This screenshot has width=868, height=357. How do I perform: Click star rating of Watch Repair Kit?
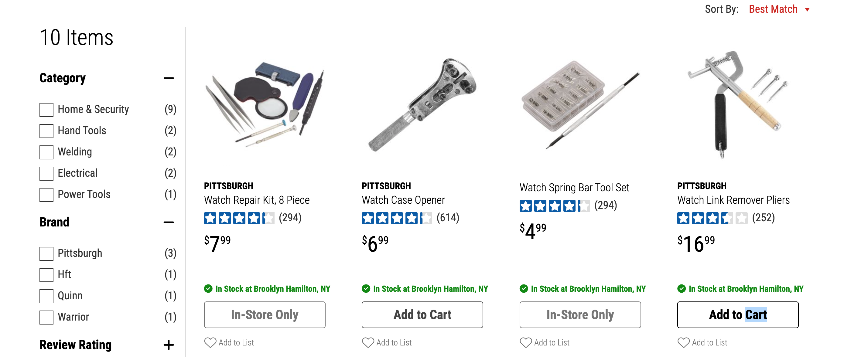coord(239,218)
